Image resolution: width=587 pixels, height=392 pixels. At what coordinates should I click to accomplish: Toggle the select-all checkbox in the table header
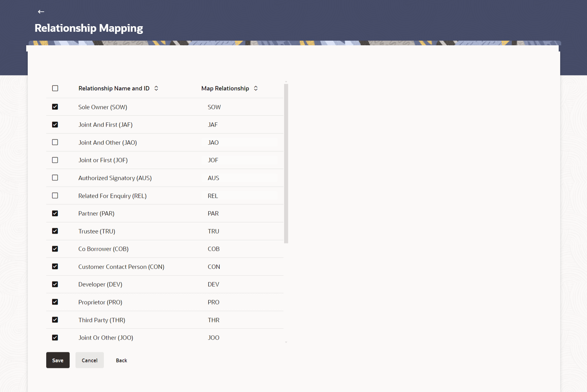[55, 88]
